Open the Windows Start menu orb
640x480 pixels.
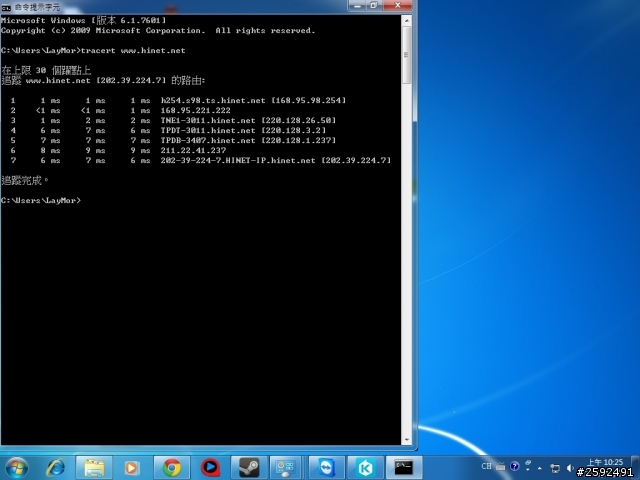[16, 468]
